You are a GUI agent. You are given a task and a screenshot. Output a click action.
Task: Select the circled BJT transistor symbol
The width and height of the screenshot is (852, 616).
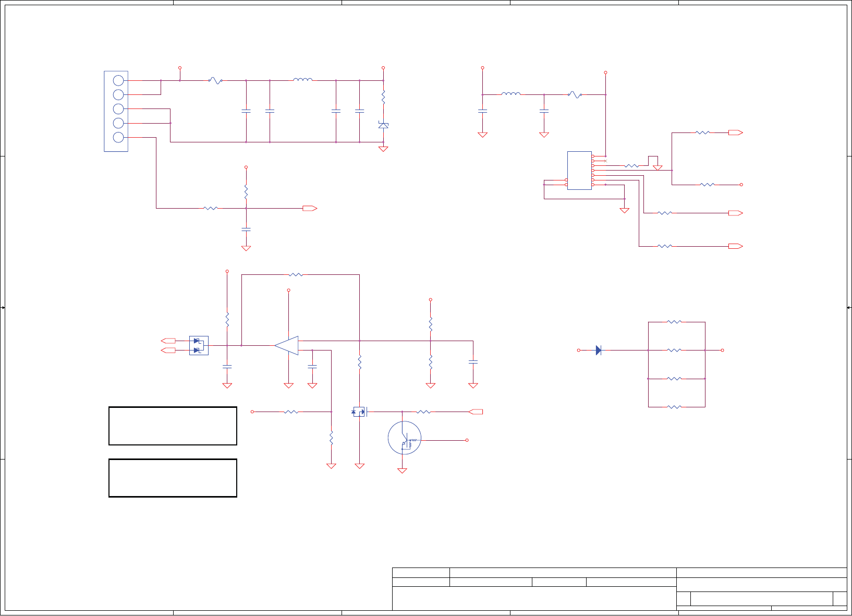[x=405, y=438]
